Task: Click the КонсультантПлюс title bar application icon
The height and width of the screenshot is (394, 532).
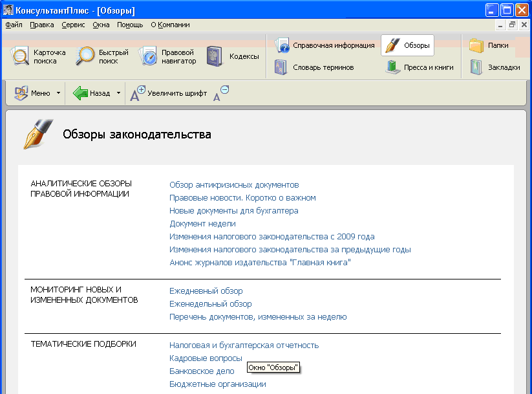Action: coord(8,10)
